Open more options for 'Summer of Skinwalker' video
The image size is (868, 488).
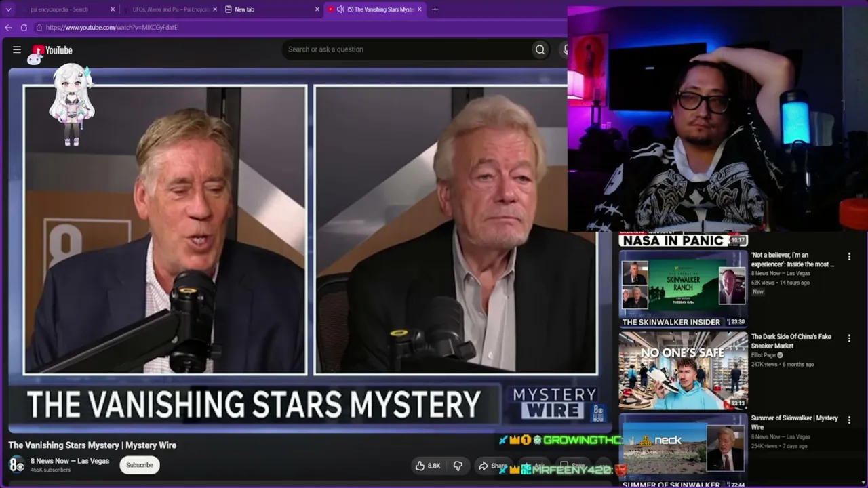click(x=849, y=420)
